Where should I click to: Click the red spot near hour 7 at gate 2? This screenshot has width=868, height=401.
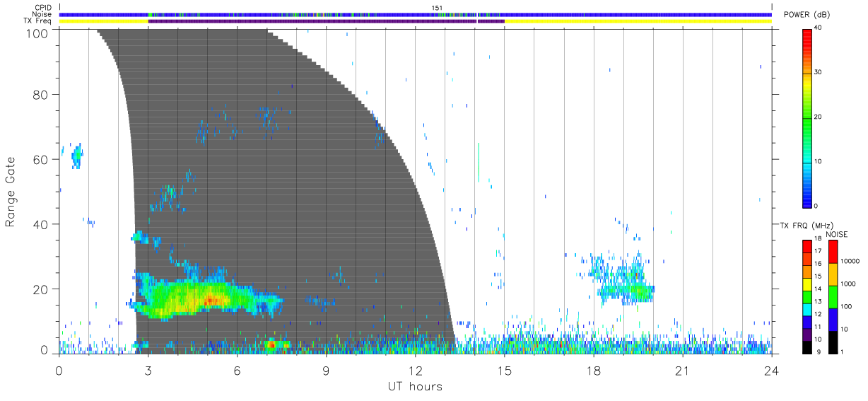click(x=271, y=345)
